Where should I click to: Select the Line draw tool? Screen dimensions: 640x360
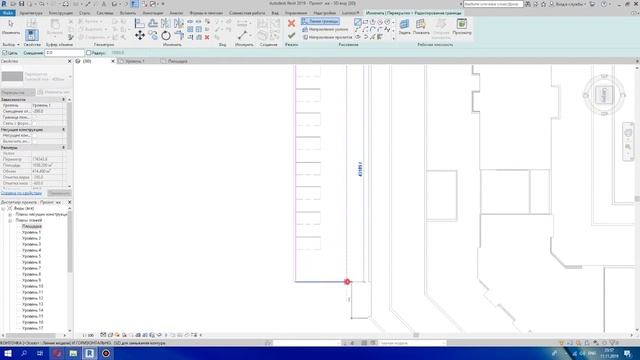pyautogui.click(x=358, y=22)
